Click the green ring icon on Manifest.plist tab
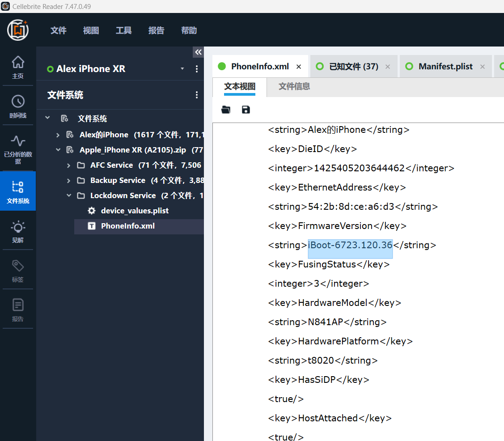The width and height of the screenshot is (504, 441). pyautogui.click(x=409, y=66)
